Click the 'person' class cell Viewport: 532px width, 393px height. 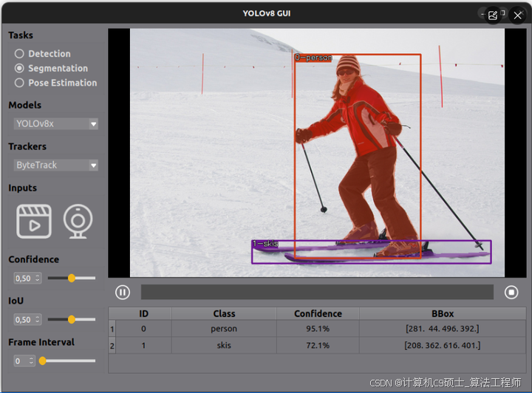pyautogui.click(x=224, y=329)
